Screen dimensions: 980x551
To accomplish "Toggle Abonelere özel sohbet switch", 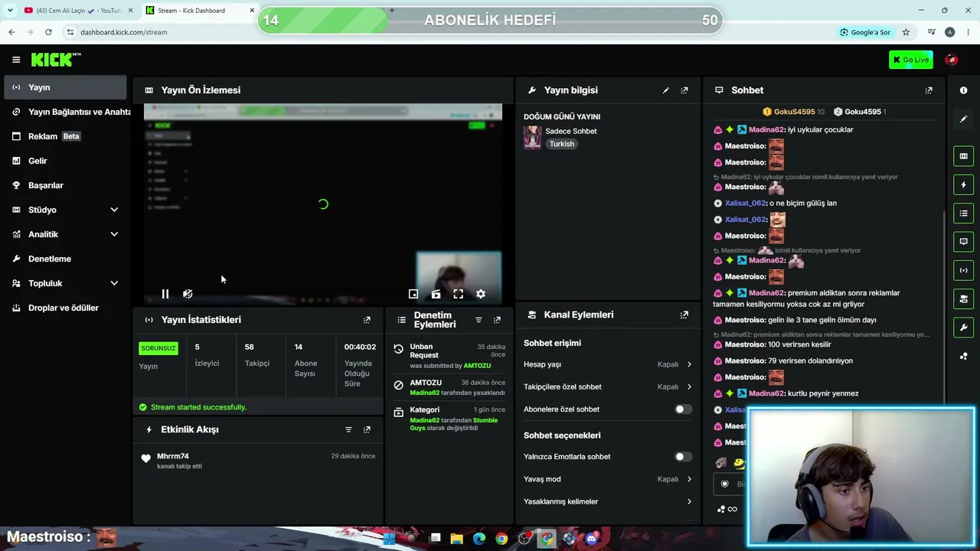I will [683, 409].
